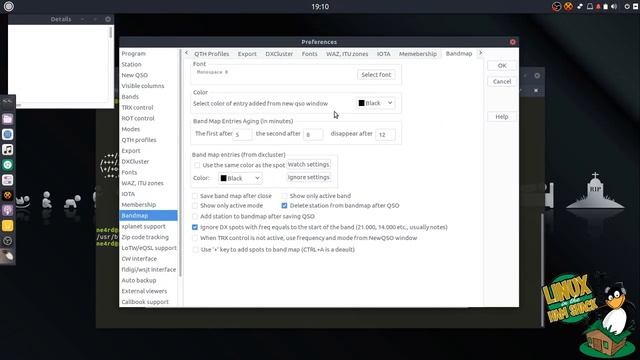The image size is (640, 360).
Task: Select Station in the sidebar list
Action: (x=131, y=64)
